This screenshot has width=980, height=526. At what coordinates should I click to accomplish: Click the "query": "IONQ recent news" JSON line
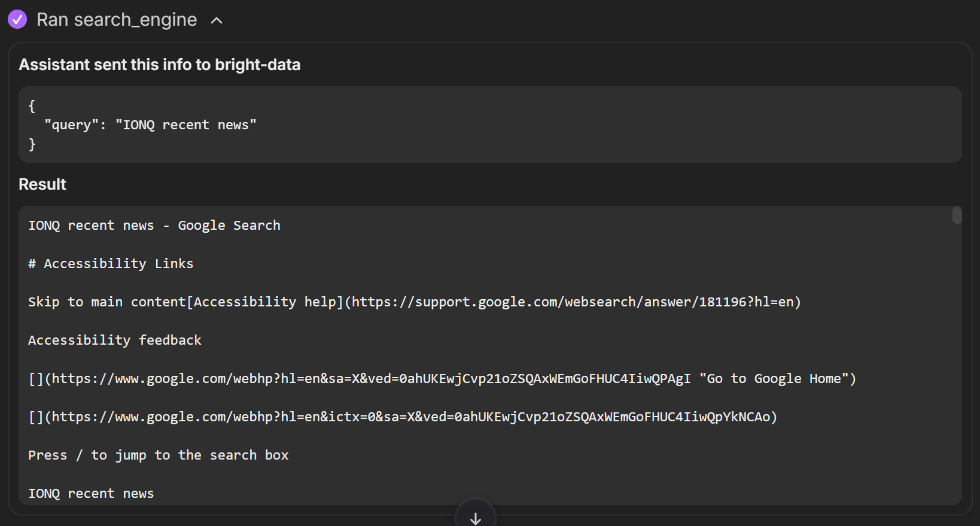(150, 125)
